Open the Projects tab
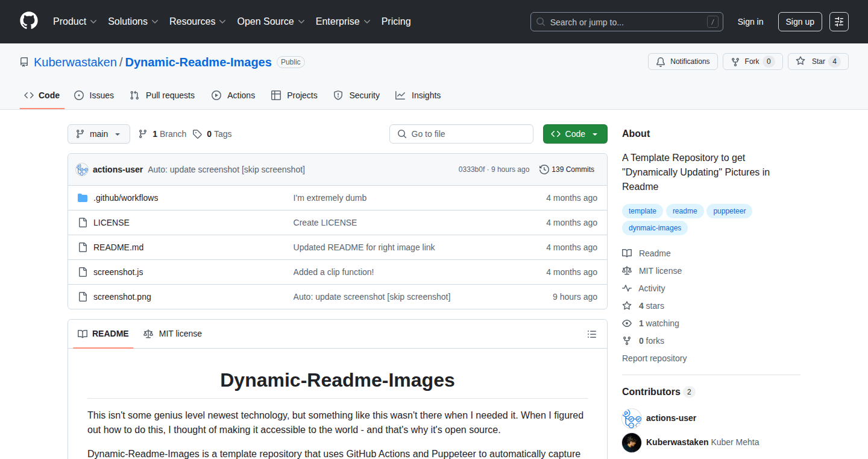Image resolution: width=868 pixels, height=459 pixels. tap(294, 95)
